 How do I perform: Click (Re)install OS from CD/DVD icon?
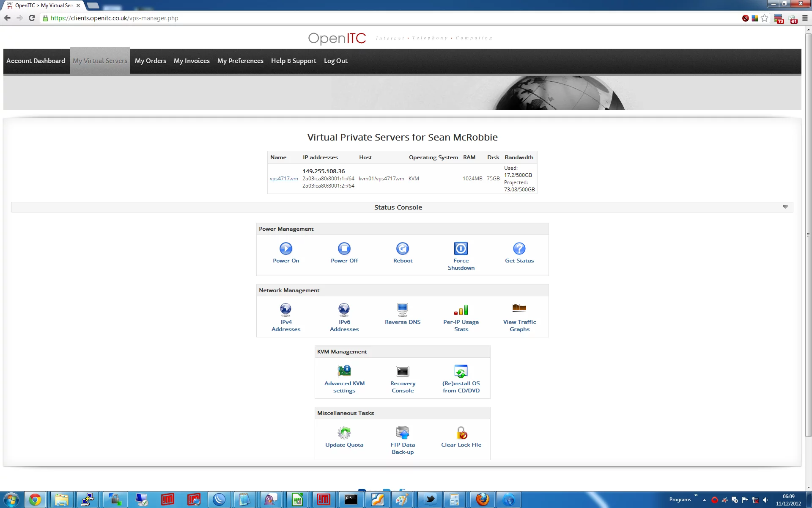(461, 371)
